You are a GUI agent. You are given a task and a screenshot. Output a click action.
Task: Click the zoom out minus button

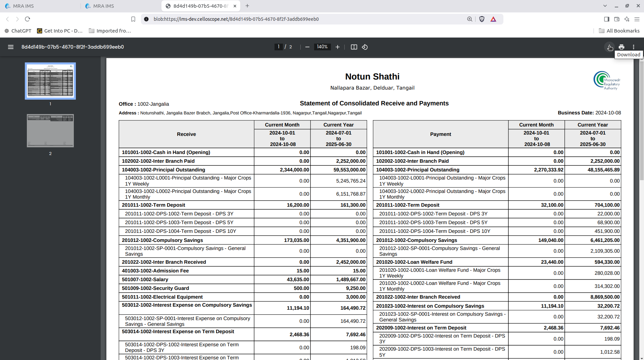coord(307,47)
